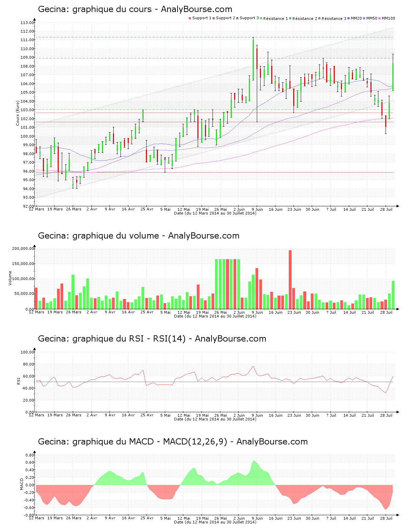The height and width of the screenshot is (532, 412).
Task: Select the 'Résistance 1' legend label
Action: pyautogui.click(x=276, y=19)
